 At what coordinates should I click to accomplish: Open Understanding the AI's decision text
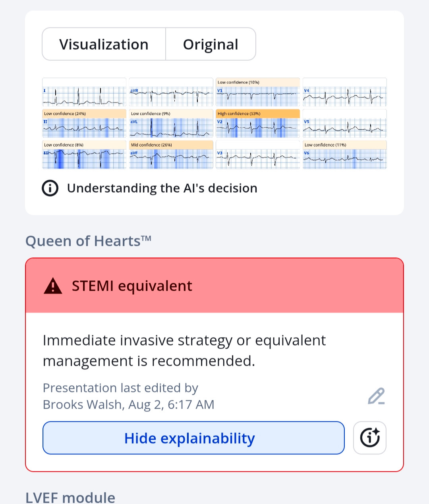point(162,188)
